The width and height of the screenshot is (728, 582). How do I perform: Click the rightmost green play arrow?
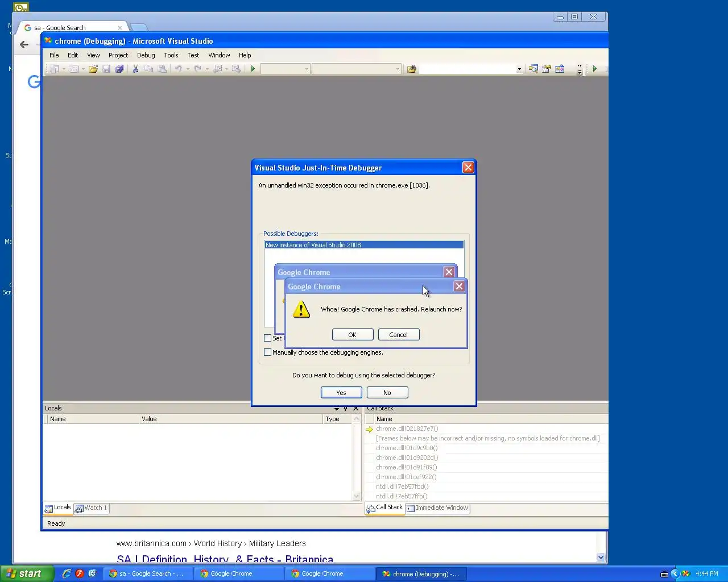coord(595,69)
